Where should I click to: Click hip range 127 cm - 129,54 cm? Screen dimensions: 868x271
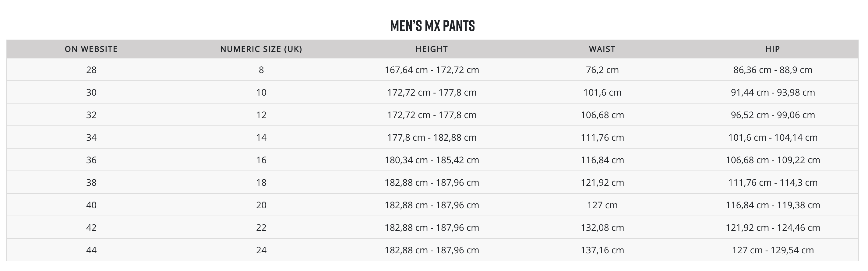tap(773, 250)
